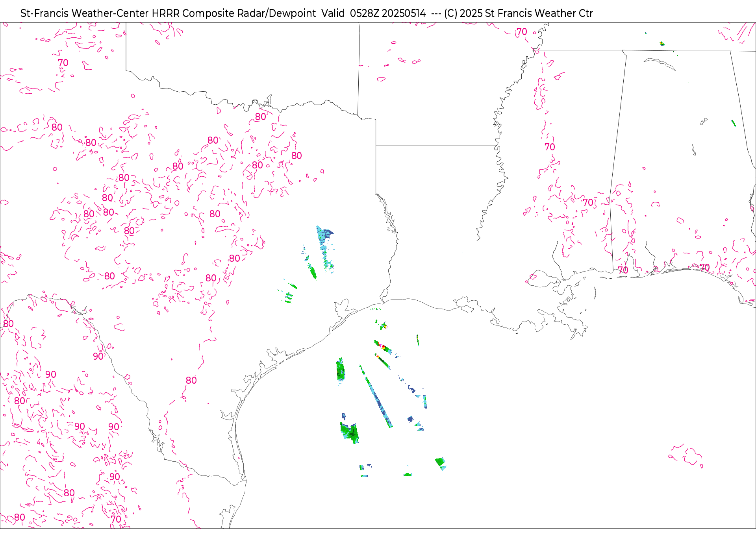Click the "(C) 2025 St Francis Weather Ctr" copyright text
Screen dimensions: 756x551
point(519,13)
